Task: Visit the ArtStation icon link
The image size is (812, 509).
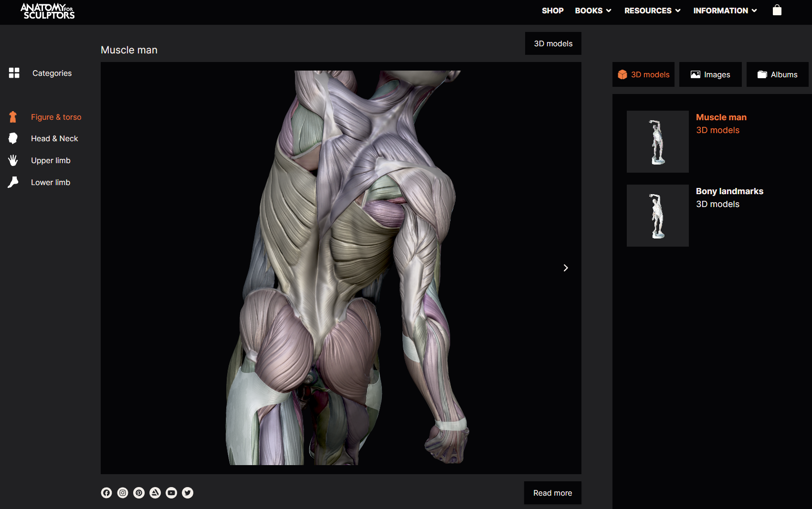Action: pos(155,493)
